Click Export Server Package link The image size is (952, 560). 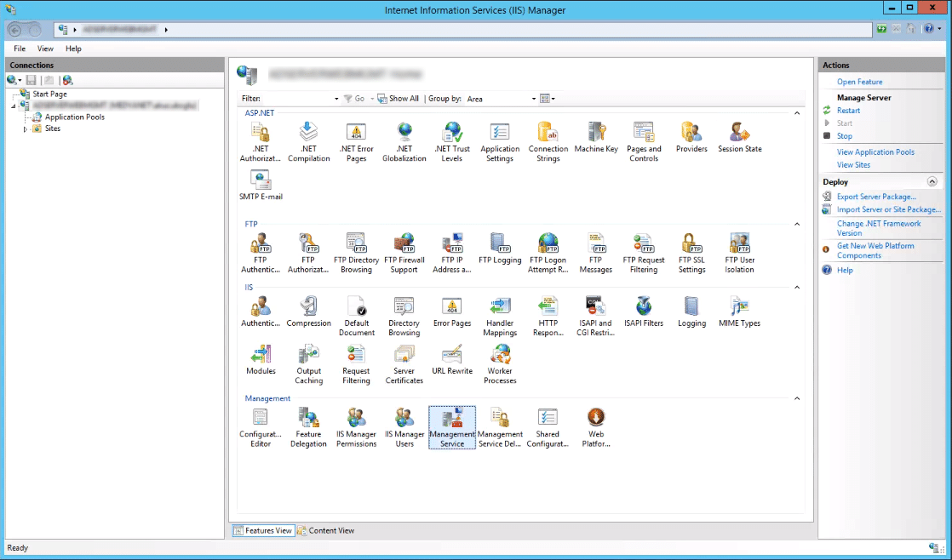(876, 197)
